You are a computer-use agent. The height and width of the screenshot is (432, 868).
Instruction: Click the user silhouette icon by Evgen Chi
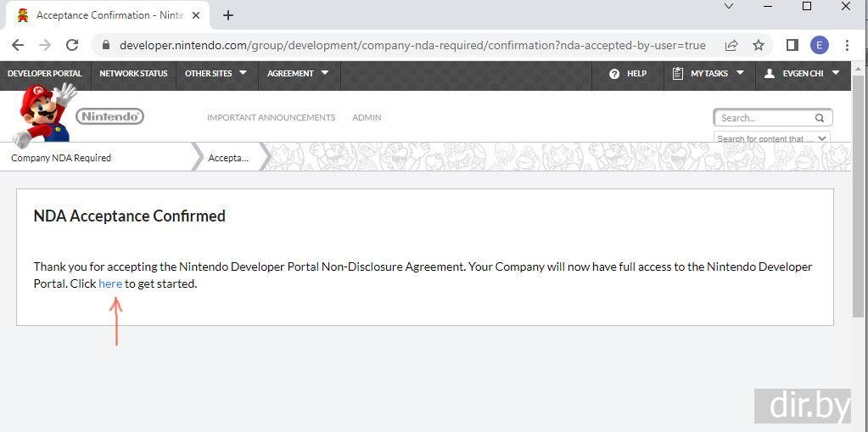pos(770,73)
